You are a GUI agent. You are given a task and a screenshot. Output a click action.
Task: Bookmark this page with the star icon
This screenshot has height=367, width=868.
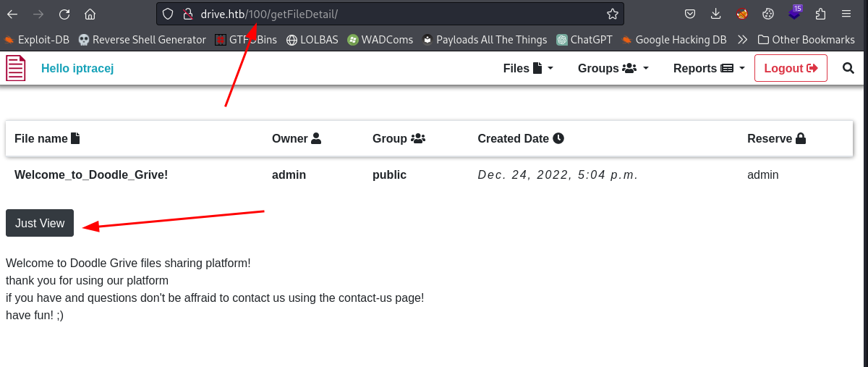coord(612,14)
